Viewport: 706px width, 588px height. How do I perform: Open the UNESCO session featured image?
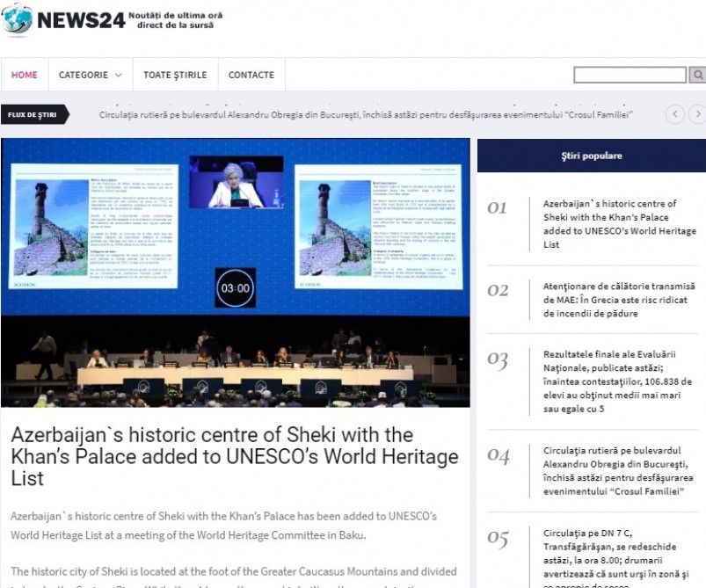(235, 272)
